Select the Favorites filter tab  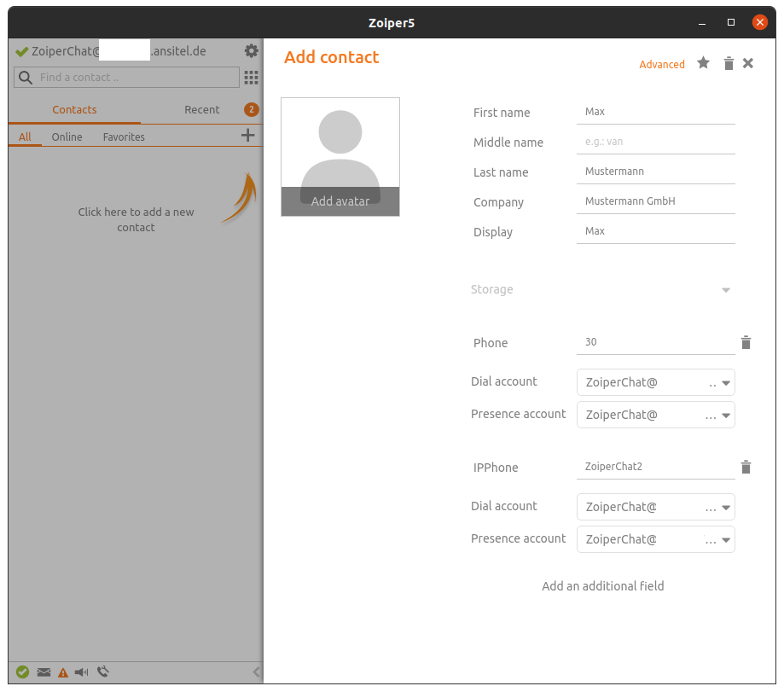[x=124, y=137]
